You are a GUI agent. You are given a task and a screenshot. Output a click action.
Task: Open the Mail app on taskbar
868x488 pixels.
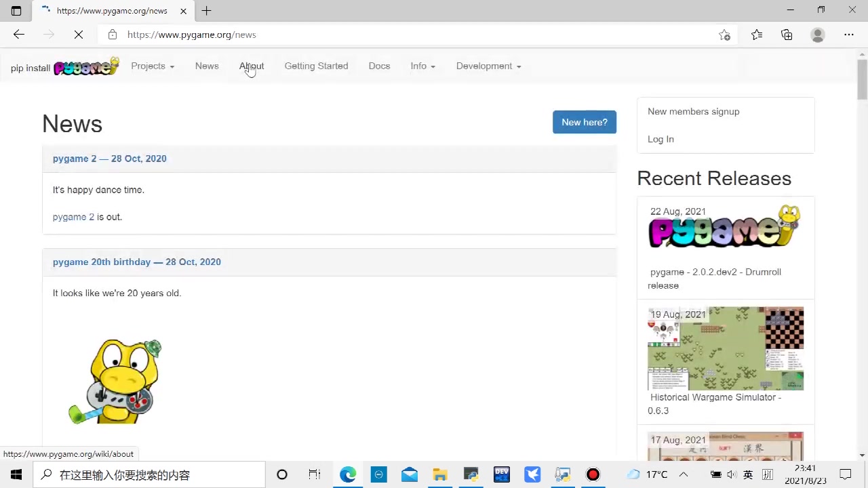tap(410, 474)
